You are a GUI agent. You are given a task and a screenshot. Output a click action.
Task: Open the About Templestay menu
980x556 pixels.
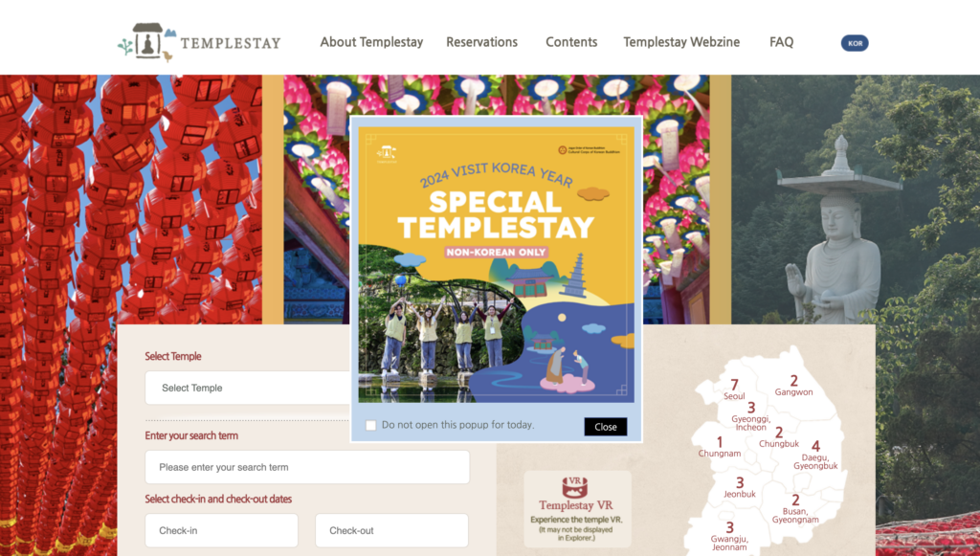pos(371,42)
